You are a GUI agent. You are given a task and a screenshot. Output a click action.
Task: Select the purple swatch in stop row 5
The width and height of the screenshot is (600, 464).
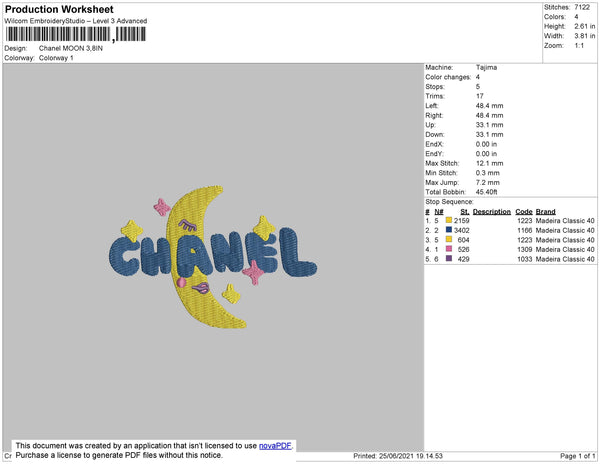coord(449,259)
